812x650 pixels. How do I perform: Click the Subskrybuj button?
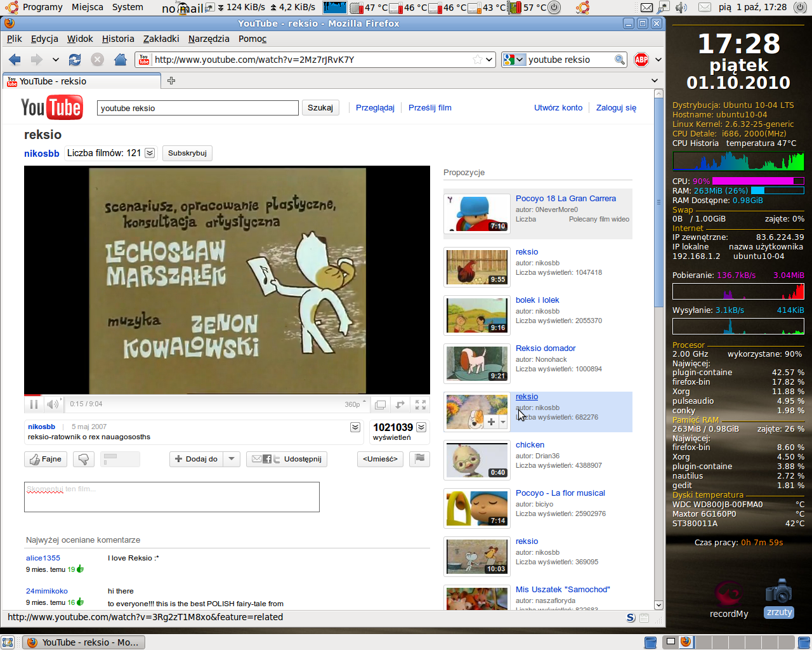click(x=187, y=153)
